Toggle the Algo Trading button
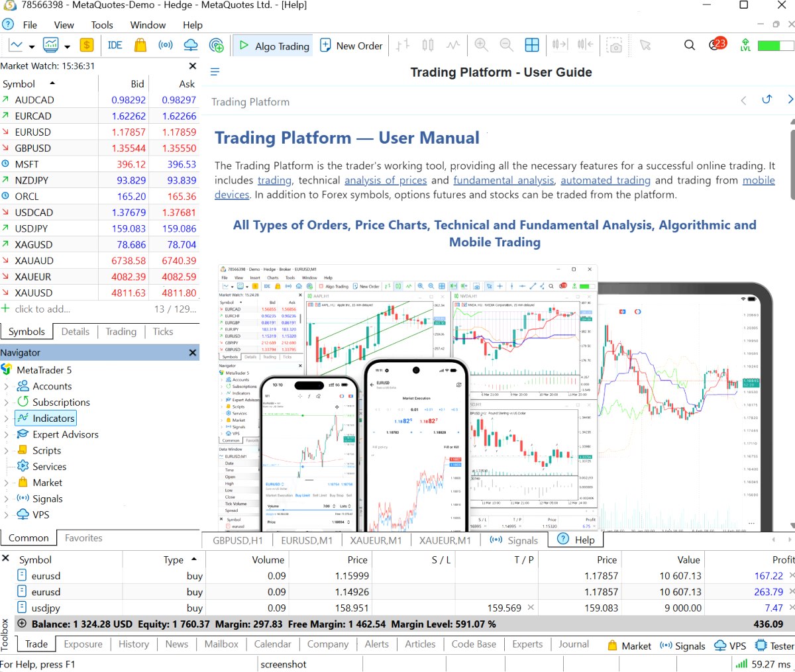This screenshot has width=795, height=672. [x=274, y=46]
